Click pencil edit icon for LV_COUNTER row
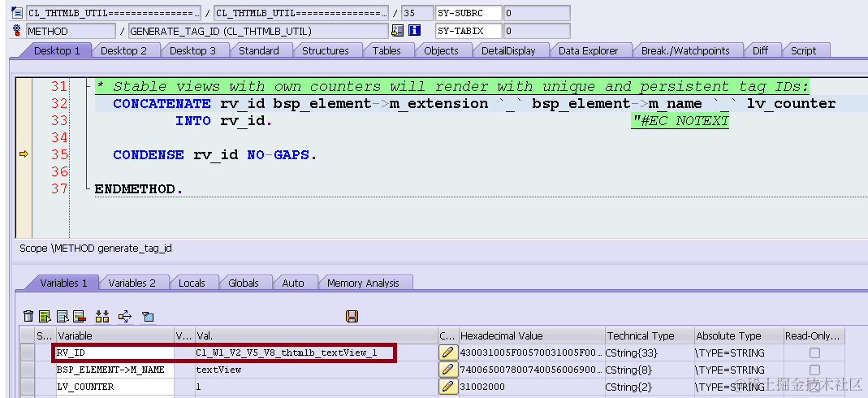 click(x=447, y=387)
